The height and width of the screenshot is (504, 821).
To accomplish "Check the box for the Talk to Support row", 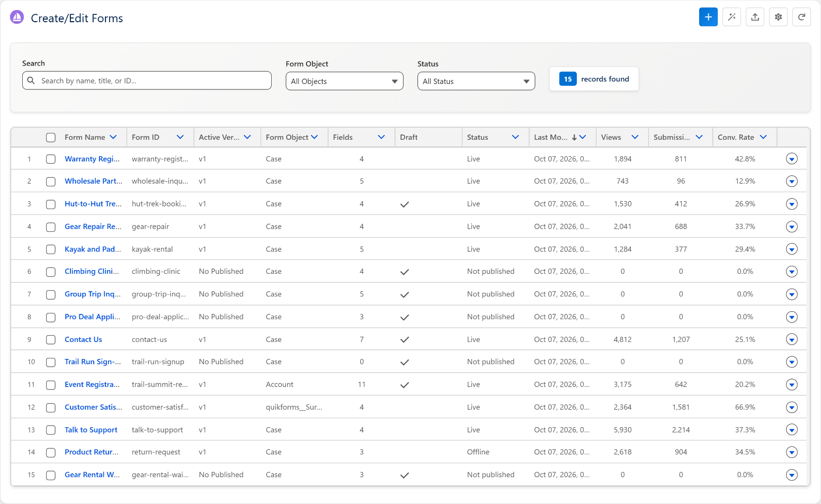I will click(51, 430).
